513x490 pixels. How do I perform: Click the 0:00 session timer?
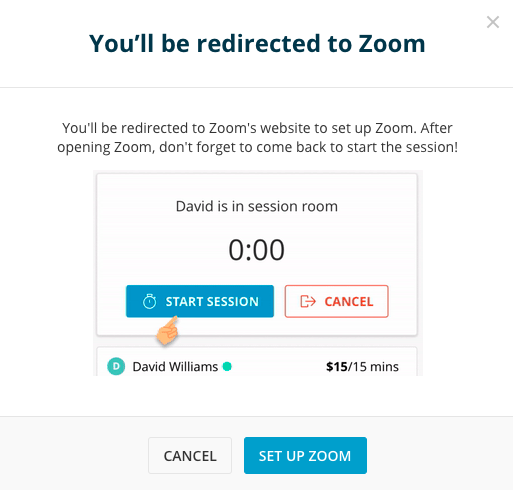(x=256, y=250)
